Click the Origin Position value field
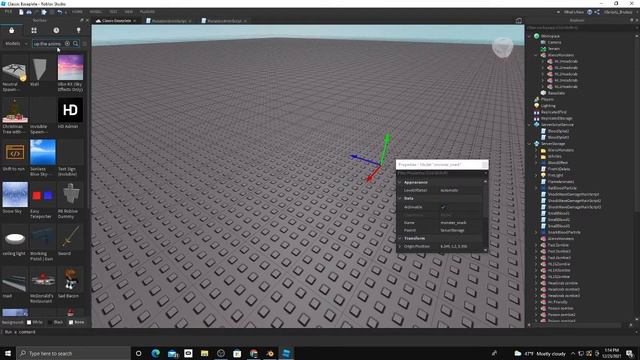 (x=460, y=246)
